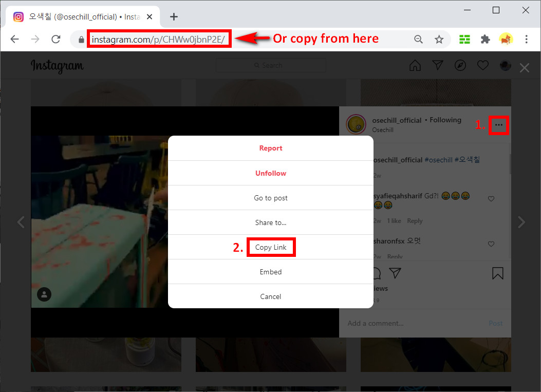Screen dimensions: 541x392
Task: Open the #osechill hashtag
Action: tap(438, 160)
